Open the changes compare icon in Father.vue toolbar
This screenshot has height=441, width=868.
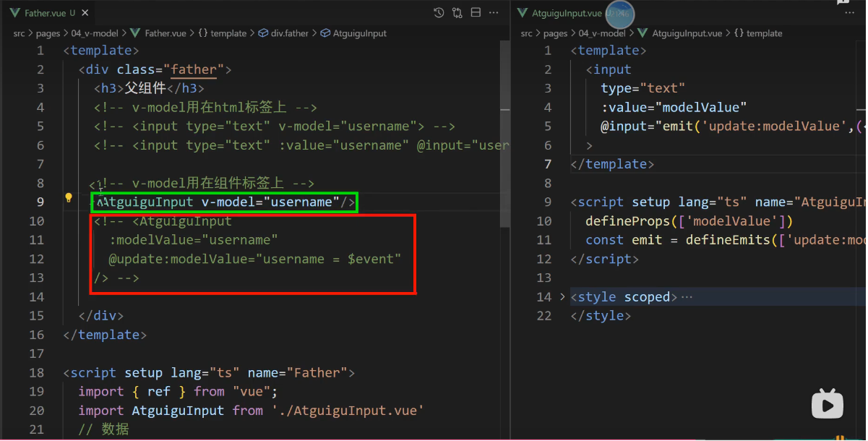[x=457, y=13]
